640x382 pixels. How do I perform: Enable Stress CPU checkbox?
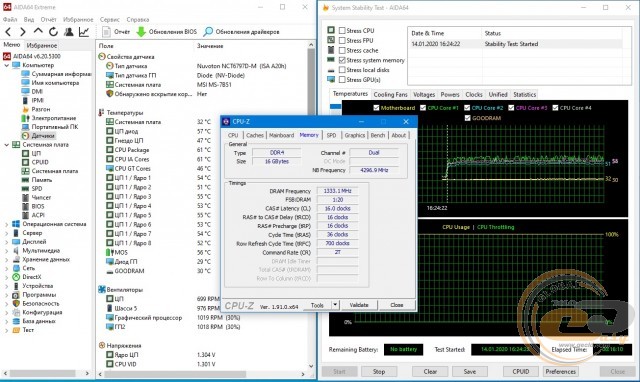(342, 31)
